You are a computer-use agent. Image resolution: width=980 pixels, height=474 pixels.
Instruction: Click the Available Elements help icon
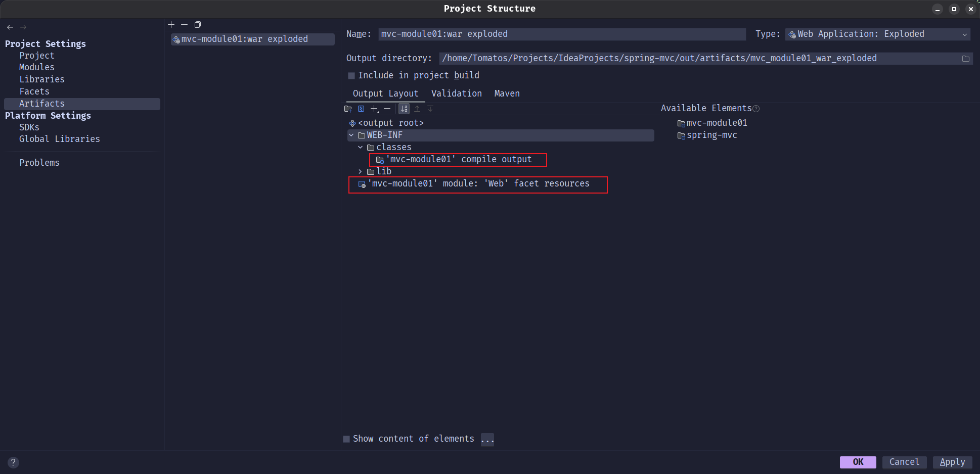756,109
